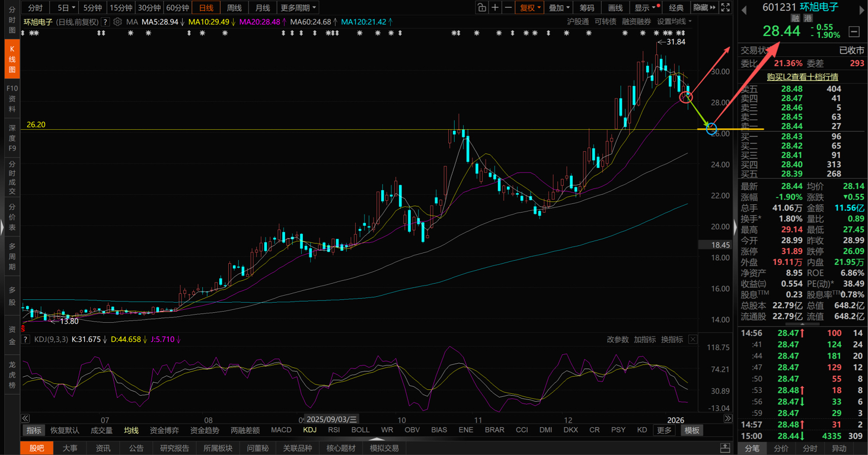Viewport: 868px width, 455px height.
Task: Click 改参数 to edit KDJ parameters
Action: tap(617, 339)
